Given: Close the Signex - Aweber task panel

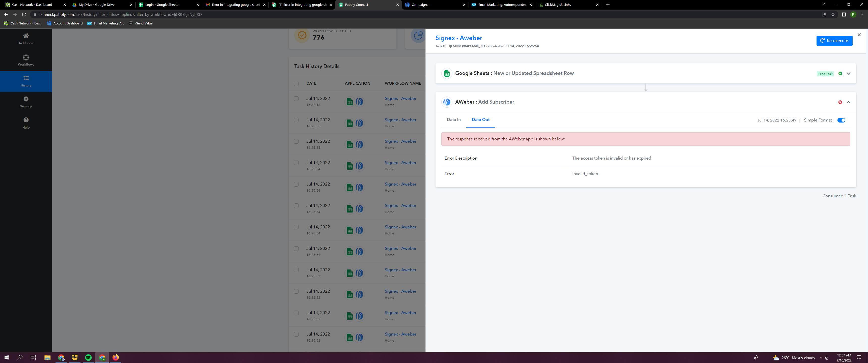Looking at the screenshot, I should (x=859, y=35).
